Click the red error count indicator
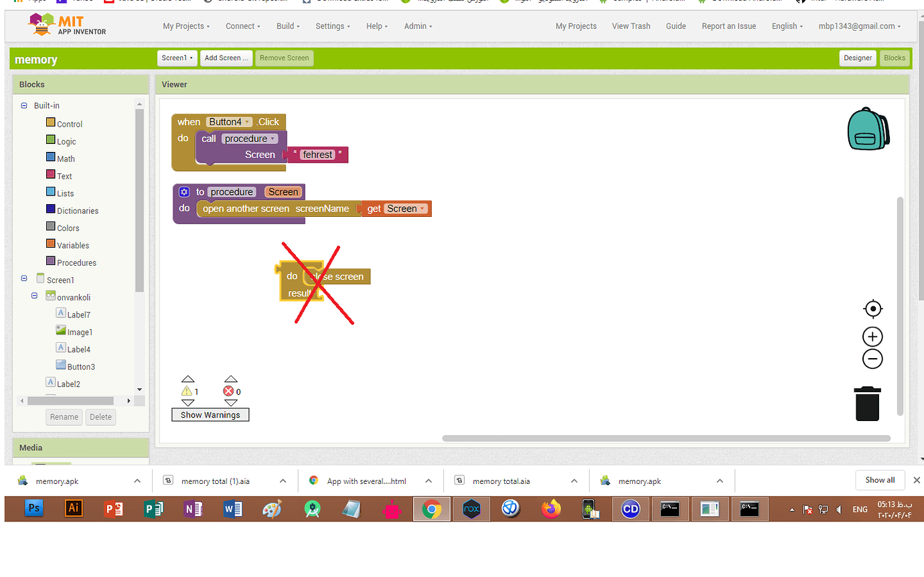The width and height of the screenshot is (924, 577). (231, 392)
